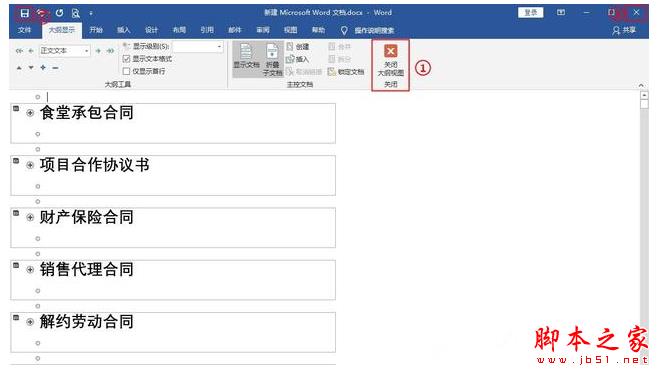The height and width of the screenshot is (371, 660).
Task: Save the document from quick access toolbar
Action: point(24,13)
